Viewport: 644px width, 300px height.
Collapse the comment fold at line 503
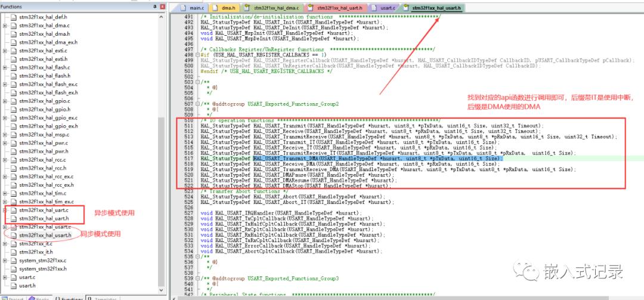coord(197,82)
